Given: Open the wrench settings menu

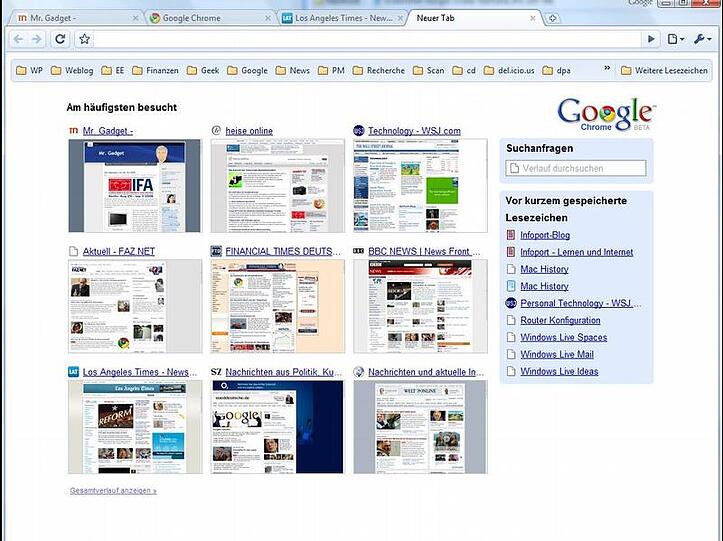Looking at the screenshot, I should click(x=702, y=39).
